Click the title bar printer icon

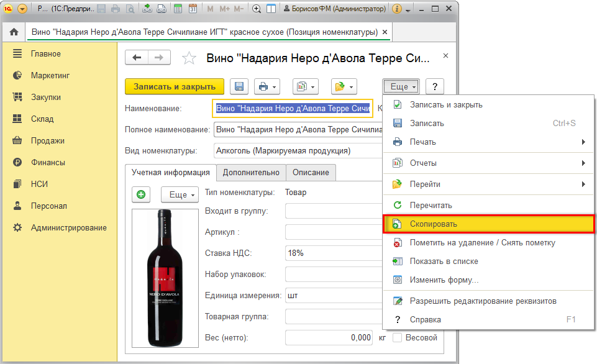[x=116, y=8]
